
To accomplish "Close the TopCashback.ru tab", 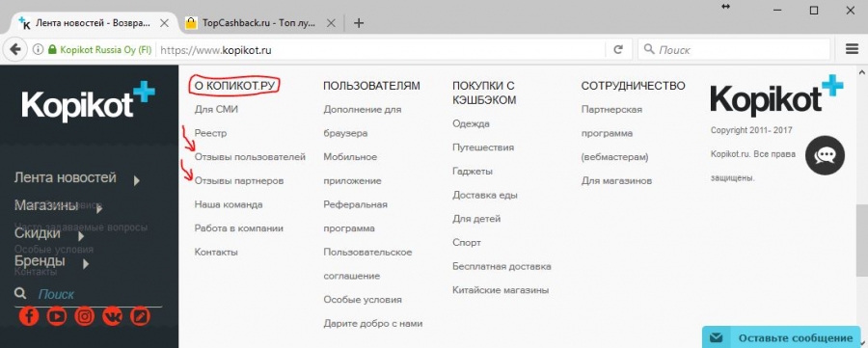I will tap(331, 23).
